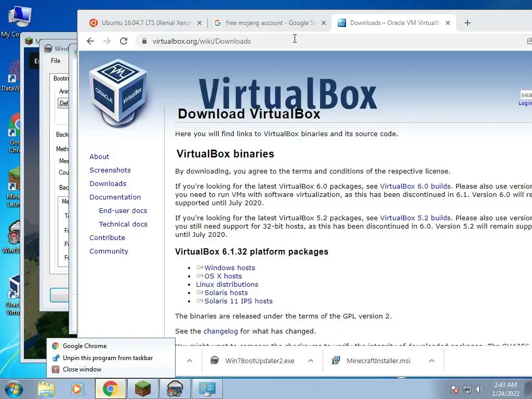Download the Windows hosts package
Viewport: 532px width, 399px height.
click(x=230, y=268)
